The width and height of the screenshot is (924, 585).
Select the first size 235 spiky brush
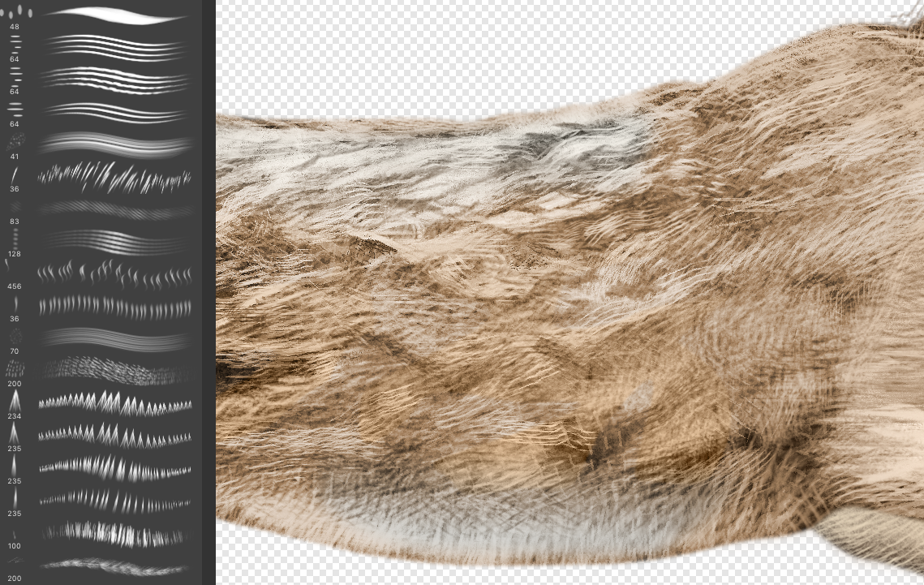(114, 436)
